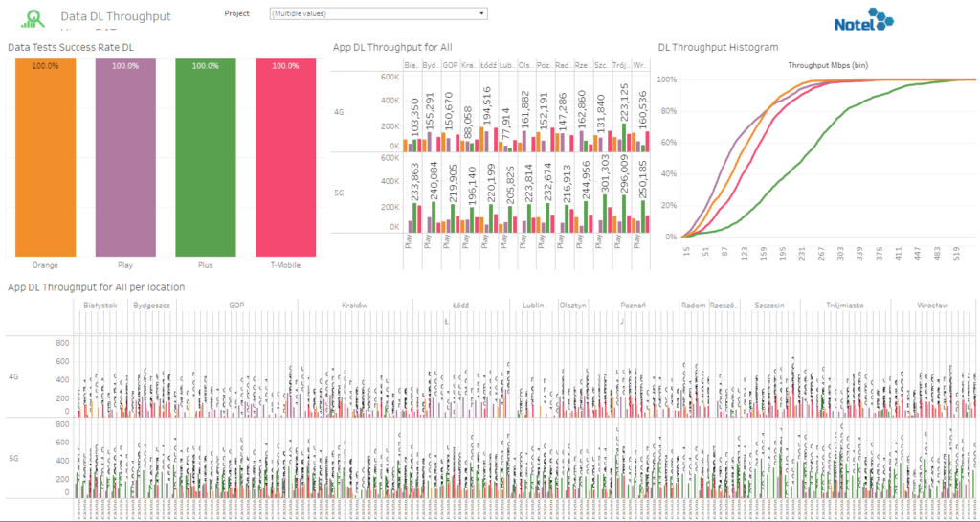This screenshot has width=980, height=522.
Task: Select 4G row label in App DL Throughput for All
Action: point(339,111)
